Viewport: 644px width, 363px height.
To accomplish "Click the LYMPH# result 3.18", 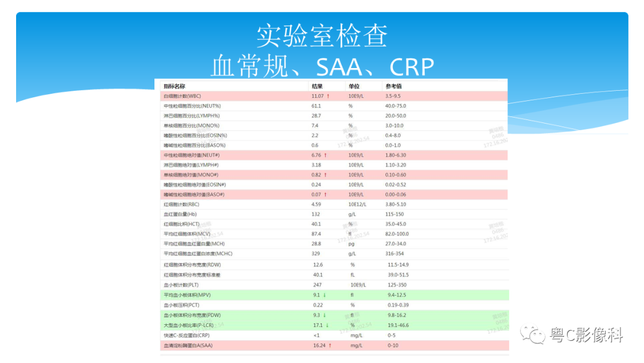I will tap(316, 165).
